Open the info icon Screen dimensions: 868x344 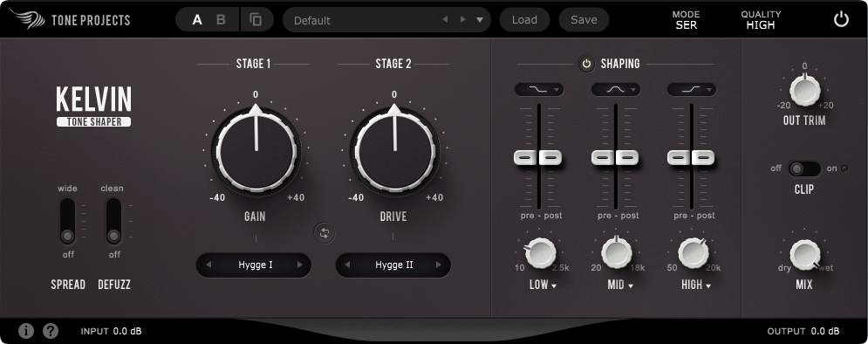click(26, 331)
